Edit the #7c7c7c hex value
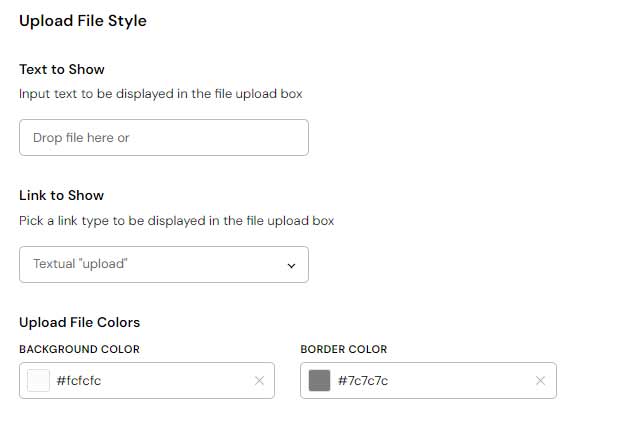 click(x=363, y=381)
